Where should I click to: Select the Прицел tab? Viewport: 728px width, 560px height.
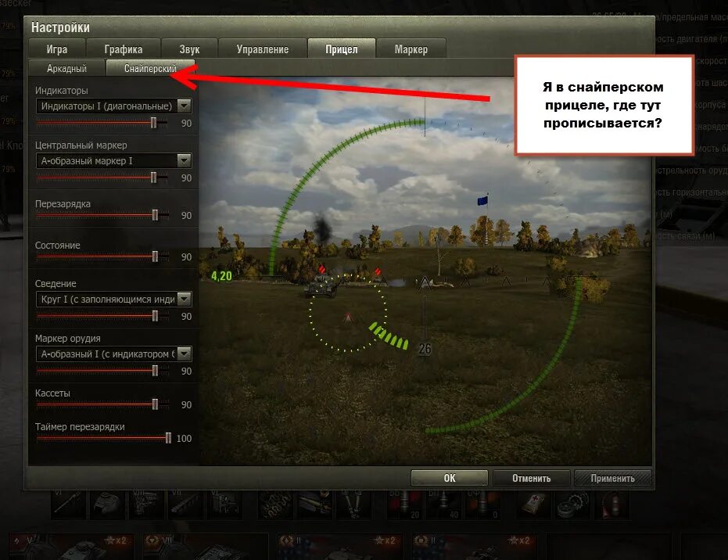pos(341,48)
